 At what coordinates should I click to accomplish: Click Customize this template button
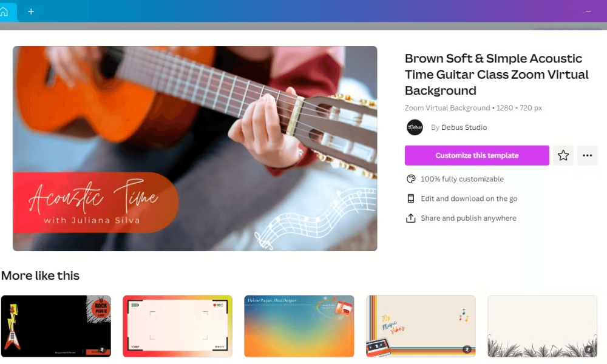[477, 155]
